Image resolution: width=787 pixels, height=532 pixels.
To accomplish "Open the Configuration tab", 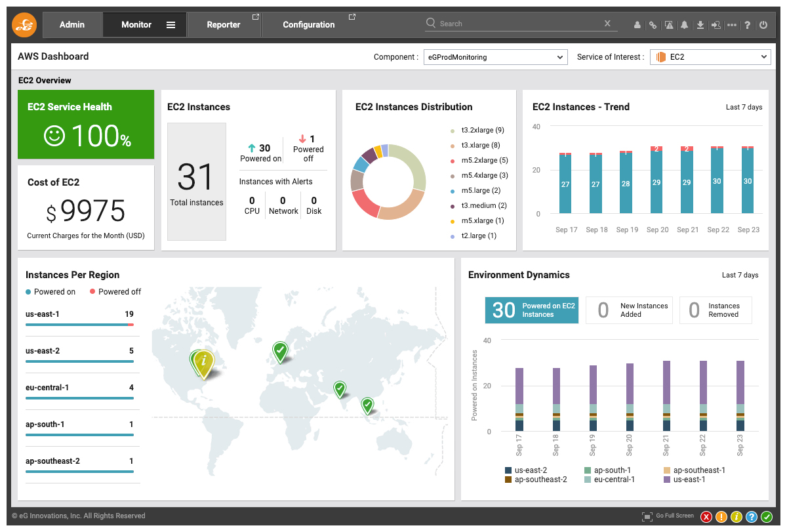I will 309,25.
